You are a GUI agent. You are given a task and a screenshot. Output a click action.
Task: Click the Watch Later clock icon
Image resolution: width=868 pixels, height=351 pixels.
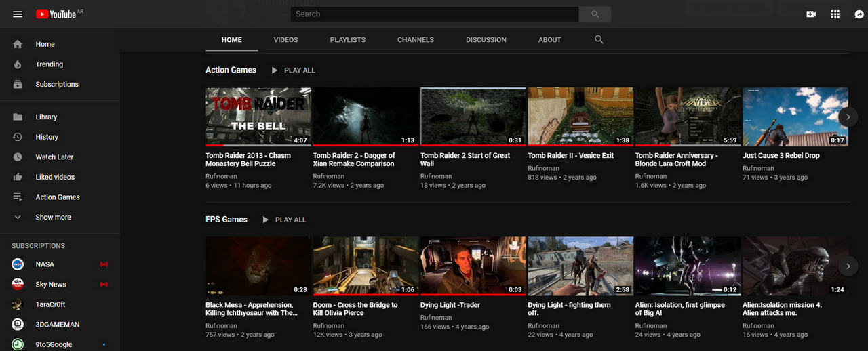[x=18, y=157]
